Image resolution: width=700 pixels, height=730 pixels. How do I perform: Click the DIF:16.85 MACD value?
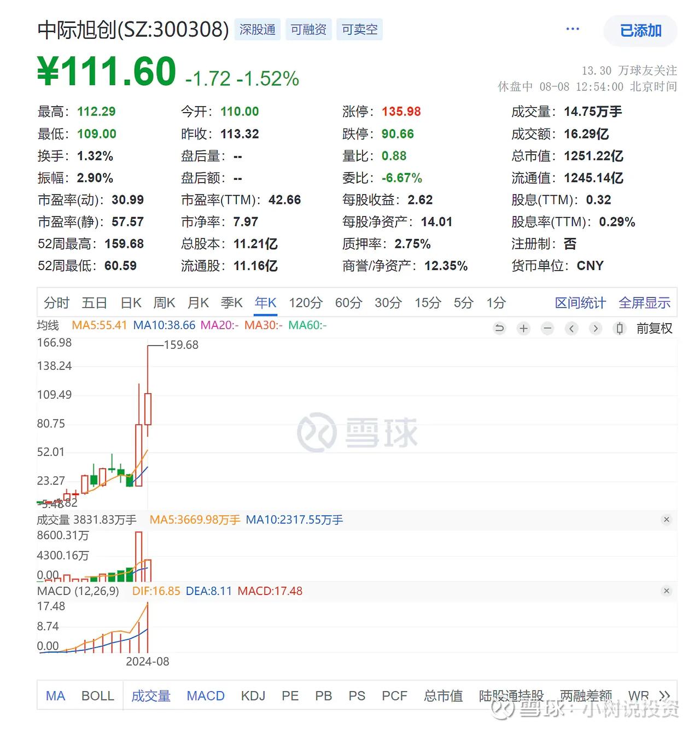[x=156, y=591]
